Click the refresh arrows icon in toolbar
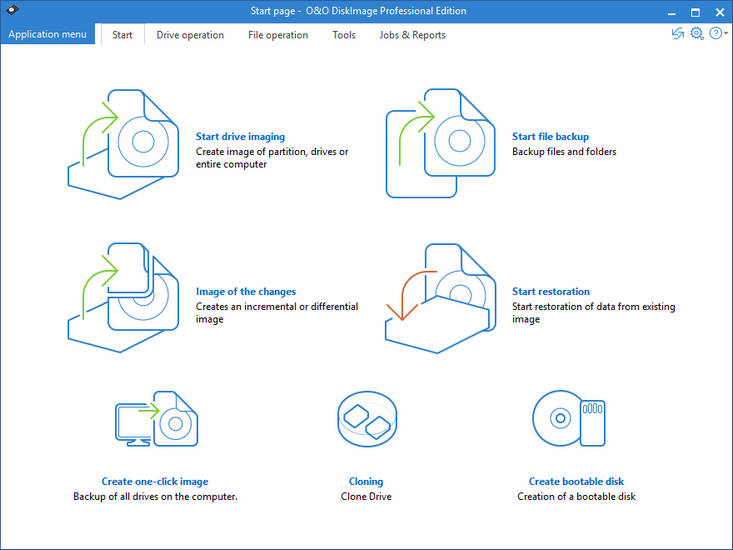733x550 pixels. tap(678, 34)
